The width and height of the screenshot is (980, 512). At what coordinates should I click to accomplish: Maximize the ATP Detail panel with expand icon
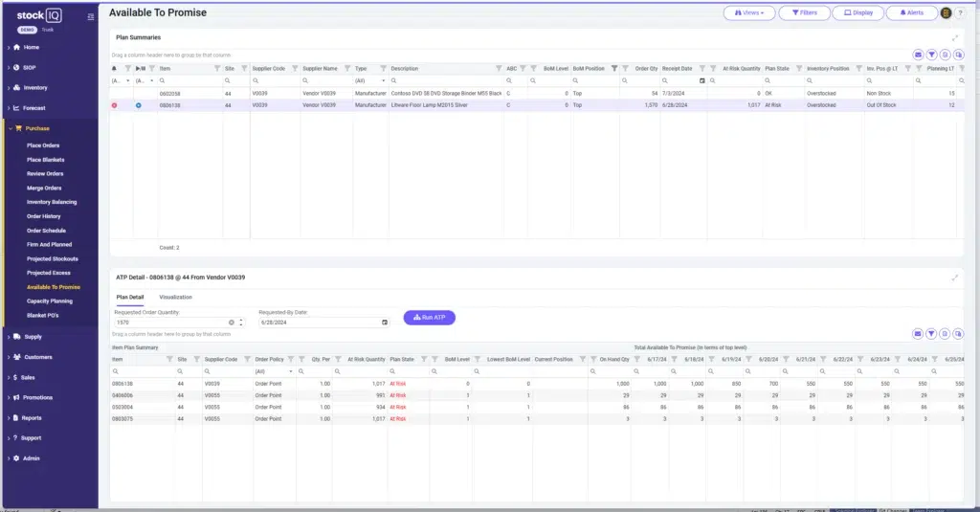point(954,278)
